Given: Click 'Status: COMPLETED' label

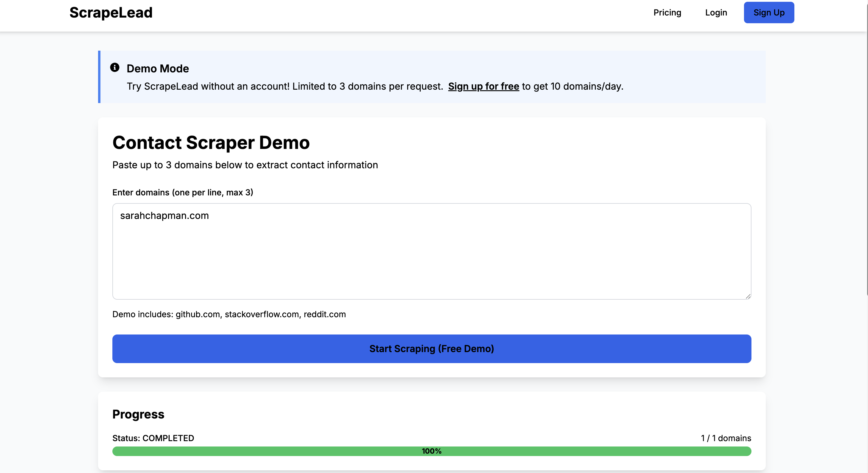Looking at the screenshot, I should point(153,438).
